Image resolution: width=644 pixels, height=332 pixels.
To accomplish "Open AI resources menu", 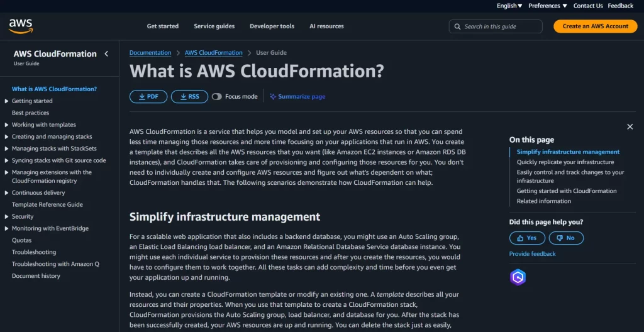I will tap(326, 26).
